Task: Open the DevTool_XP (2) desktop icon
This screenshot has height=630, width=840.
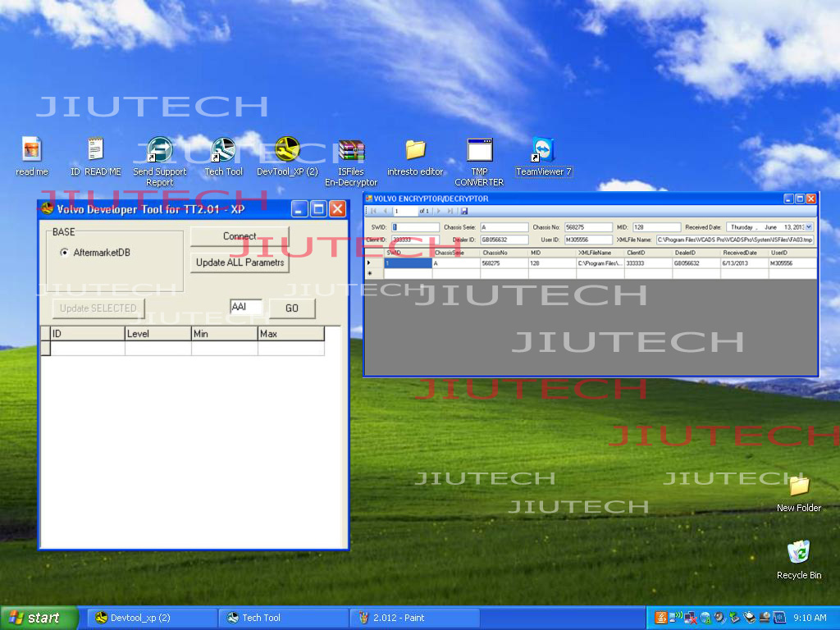Action: pyautogui.click(x=287, y=152)
